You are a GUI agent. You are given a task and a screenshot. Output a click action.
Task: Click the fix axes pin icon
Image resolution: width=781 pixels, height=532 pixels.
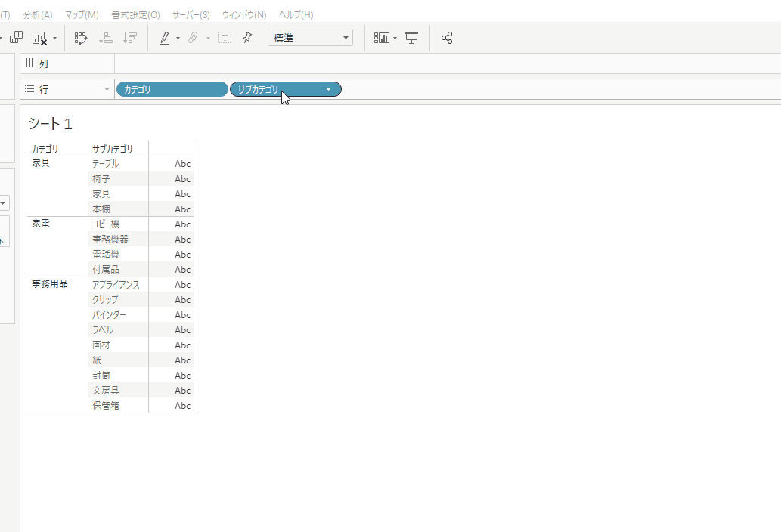pyautogui.click(x=247, y=38)
